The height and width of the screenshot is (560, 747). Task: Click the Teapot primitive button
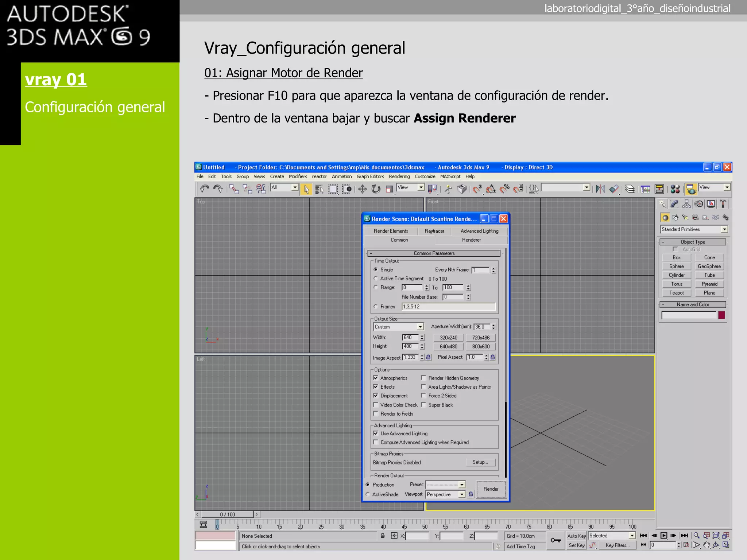click(x=677, y=293)
